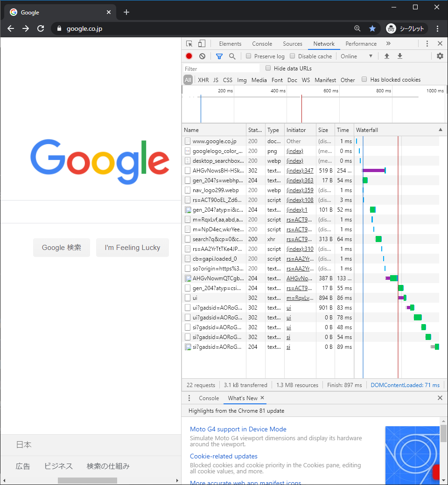Switch to the Performance tab

pos(361,44)
